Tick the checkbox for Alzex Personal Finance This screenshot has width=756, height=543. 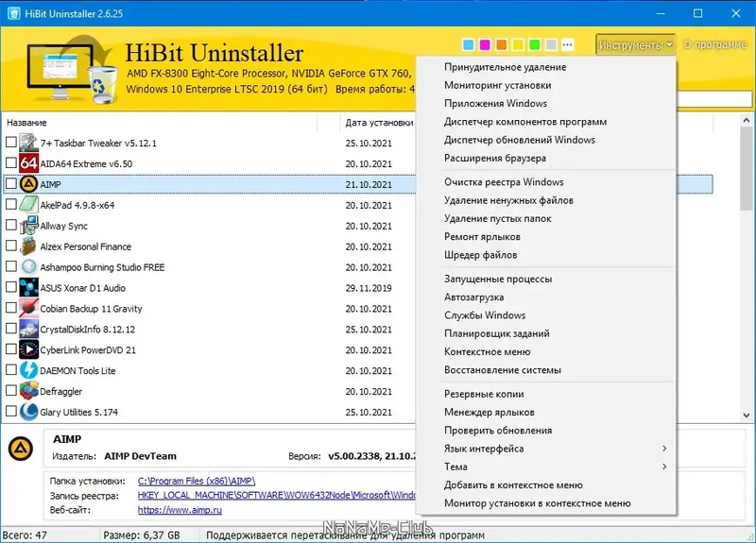(x=11, y=246)
